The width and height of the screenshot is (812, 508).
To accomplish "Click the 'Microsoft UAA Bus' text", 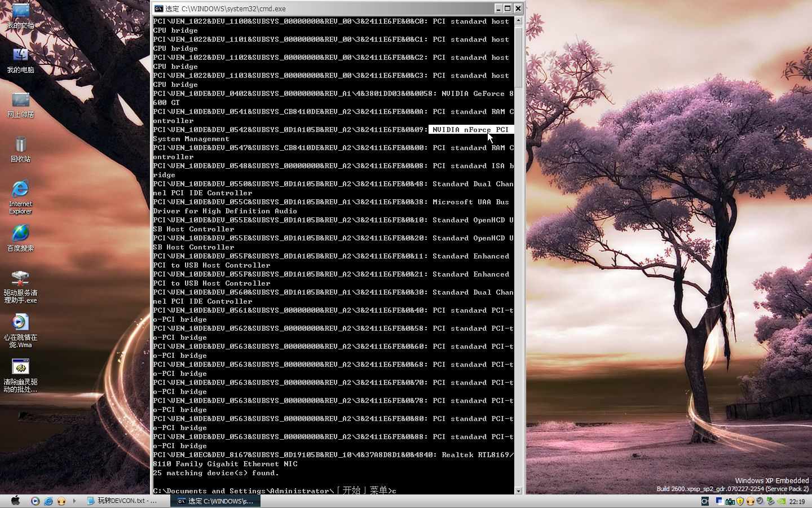I will coord(470,202).
